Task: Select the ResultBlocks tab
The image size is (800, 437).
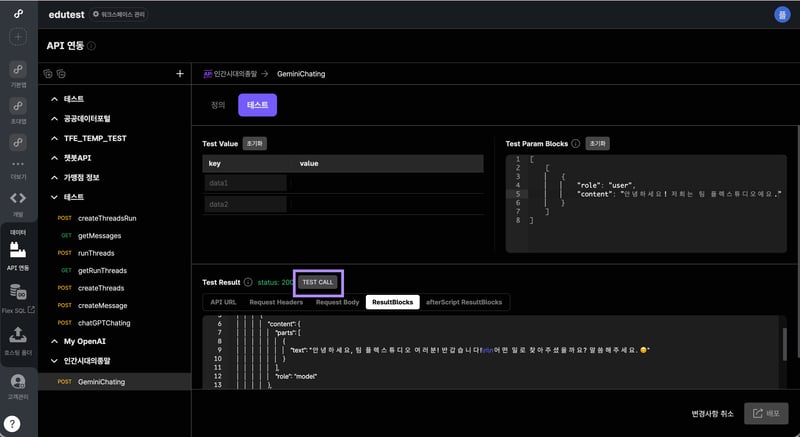Action: (393, 302)
